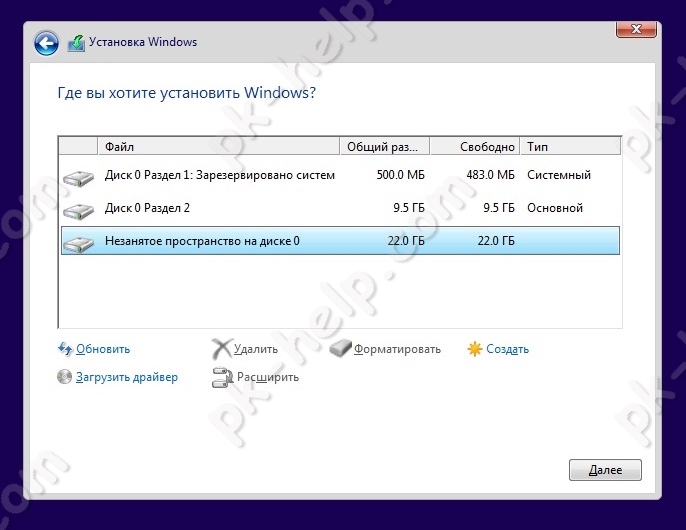Screen dimensions: 686x530
Task: Click the 22.0 ГБ free space value
Action: coord(496,241)
